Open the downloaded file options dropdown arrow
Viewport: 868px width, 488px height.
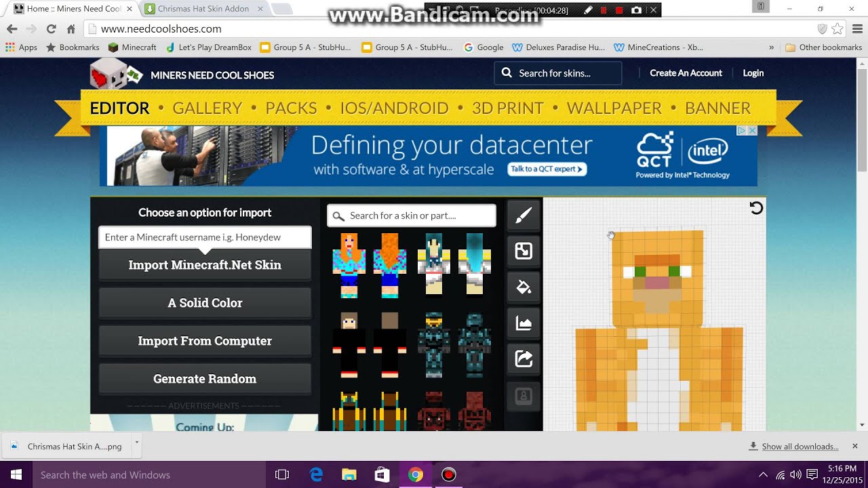[136, 442]
